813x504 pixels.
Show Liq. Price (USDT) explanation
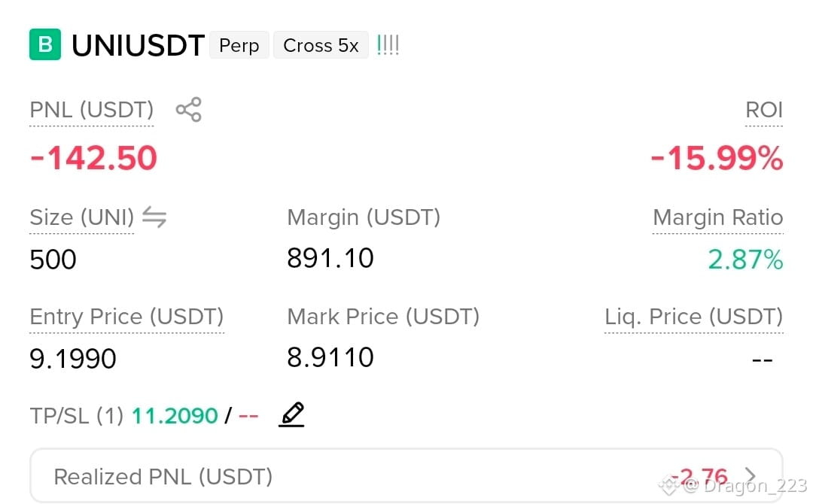pyautogui.click(x=694, y=317)
